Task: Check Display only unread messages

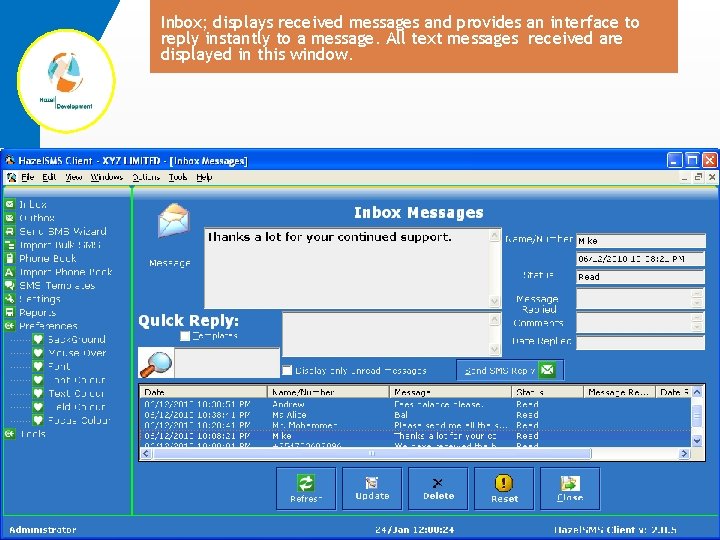Action: click(287, 370)
